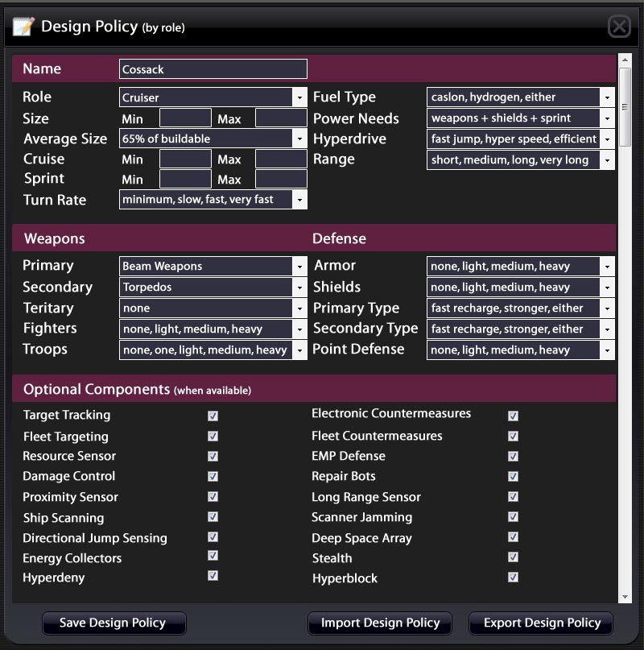Click the Sprint Min input field

coord(185,179)
